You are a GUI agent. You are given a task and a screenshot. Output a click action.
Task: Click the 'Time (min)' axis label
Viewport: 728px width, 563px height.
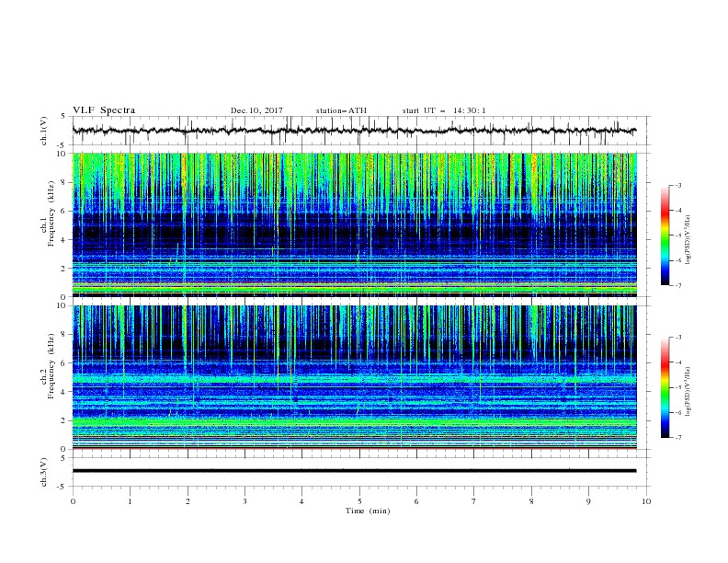[x=368, y=511]
